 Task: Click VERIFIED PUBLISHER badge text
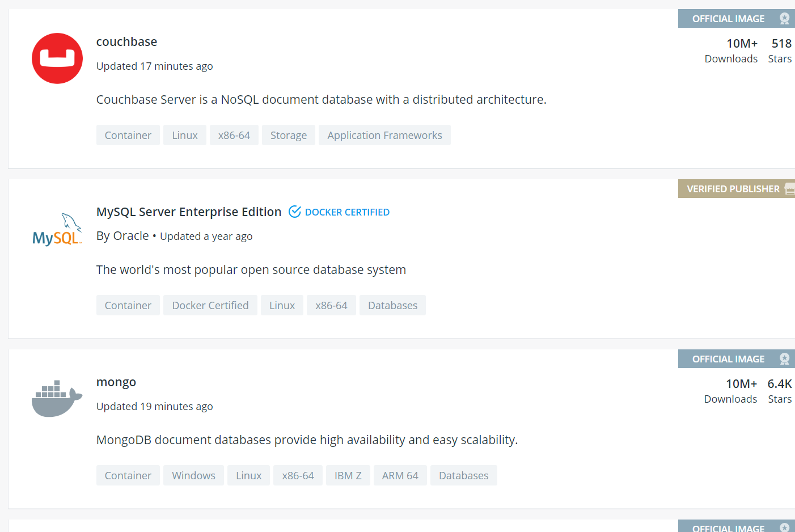(733, 189)
